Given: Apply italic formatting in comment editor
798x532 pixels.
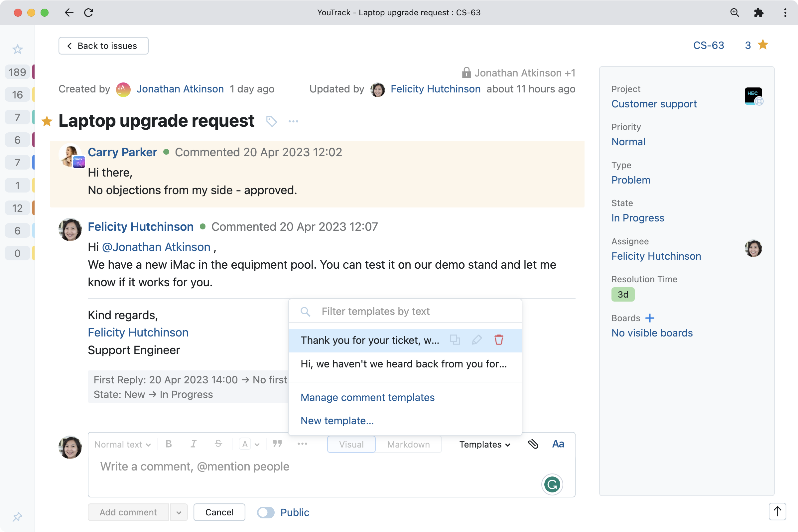Looking at the screenshot, I should (x=194, y=444).
